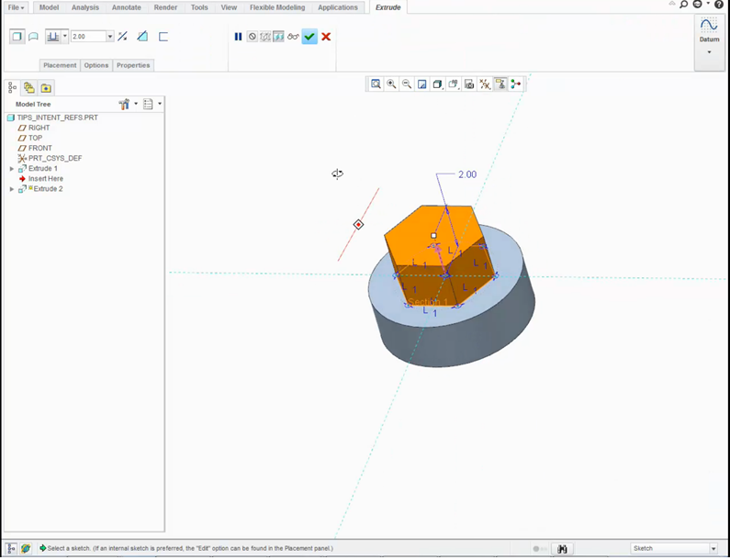This screenshot has width=730, height=560.
Task: Open the Display Style cube icon
Action: [x=437, y=84]
